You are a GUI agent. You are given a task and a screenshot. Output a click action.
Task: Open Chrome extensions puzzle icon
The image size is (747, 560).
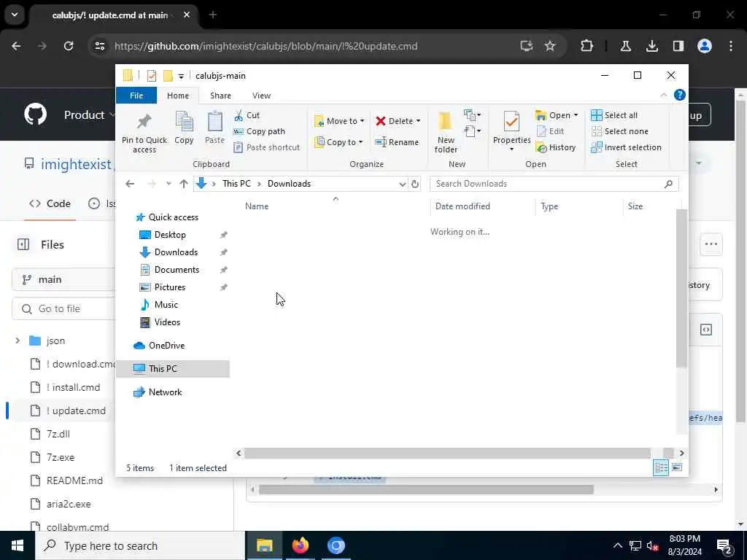pyautogui.click(x=587, y=46)
